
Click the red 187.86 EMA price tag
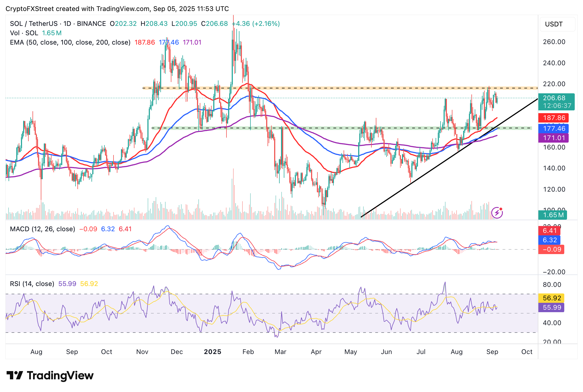tap(553, 118)
